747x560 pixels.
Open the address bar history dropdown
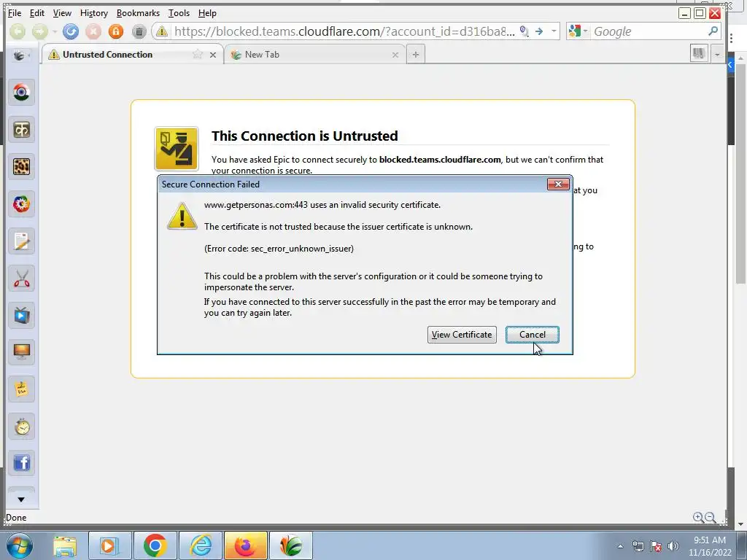[553, 31]
